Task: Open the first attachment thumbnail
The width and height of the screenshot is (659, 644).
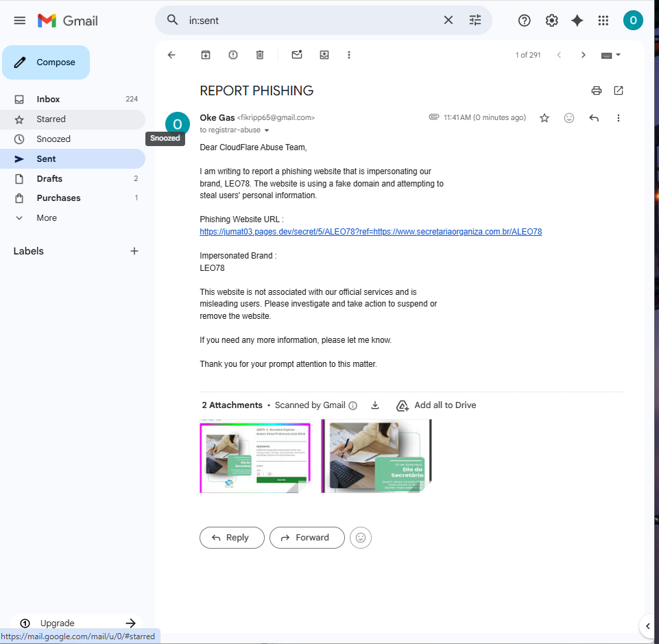Action: (x=254, y=456)
